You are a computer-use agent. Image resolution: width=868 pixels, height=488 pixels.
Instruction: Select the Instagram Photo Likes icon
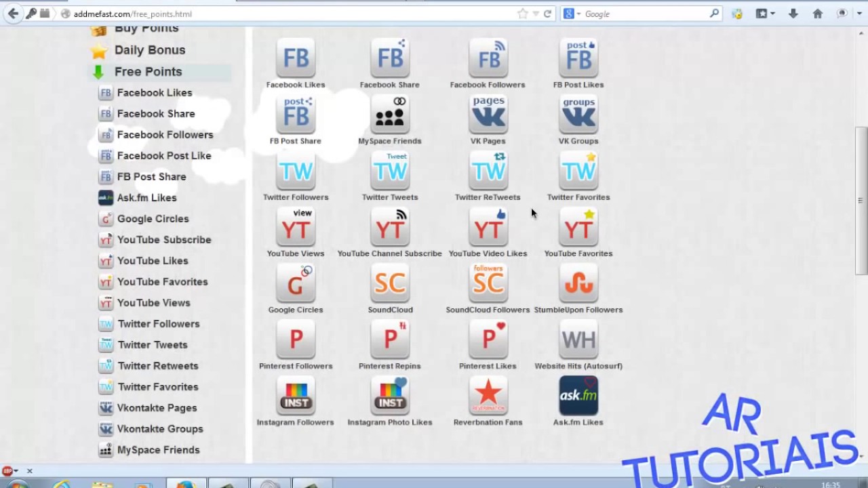point(390,396)
